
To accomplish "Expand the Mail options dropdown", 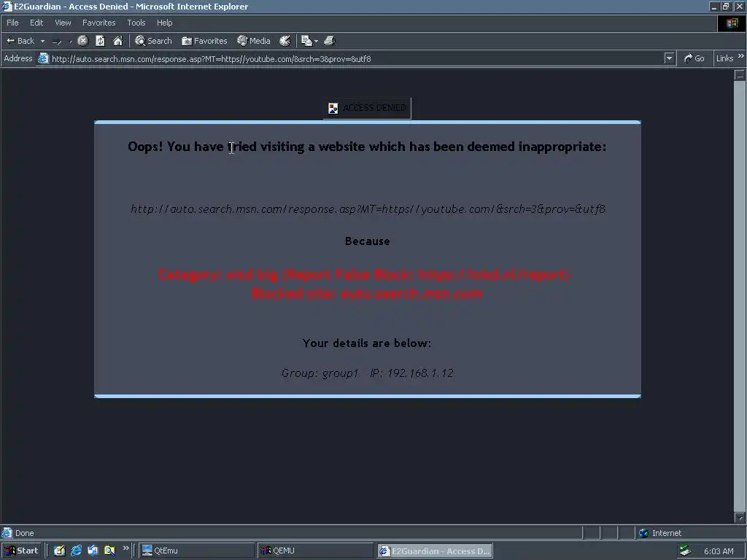I will [x=317, y=42].
